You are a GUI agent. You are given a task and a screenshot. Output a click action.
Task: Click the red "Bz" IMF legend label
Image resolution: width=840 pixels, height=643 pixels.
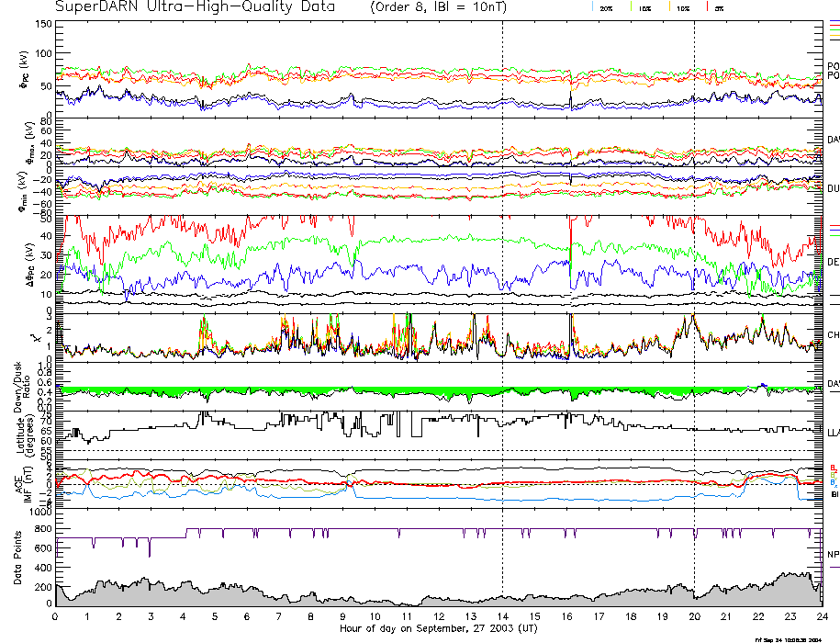(x=833, y=468)
